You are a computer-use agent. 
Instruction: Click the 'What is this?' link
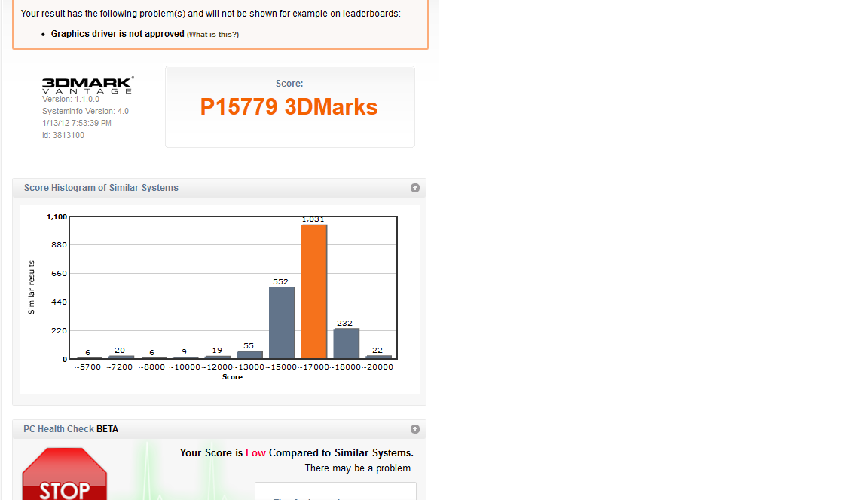coord(212,35)
